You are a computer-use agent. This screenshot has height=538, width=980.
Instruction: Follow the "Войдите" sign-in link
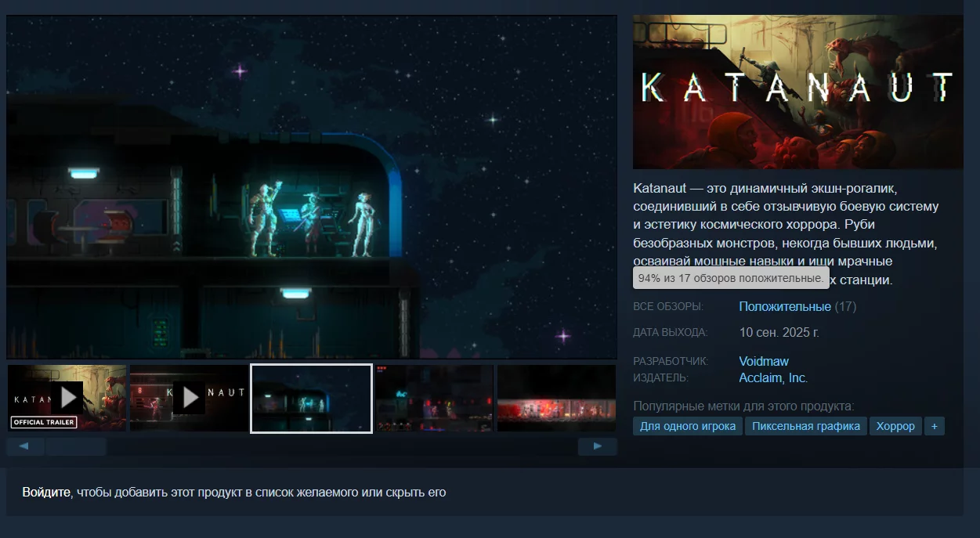pyautogui.click(x=46, y=492)
